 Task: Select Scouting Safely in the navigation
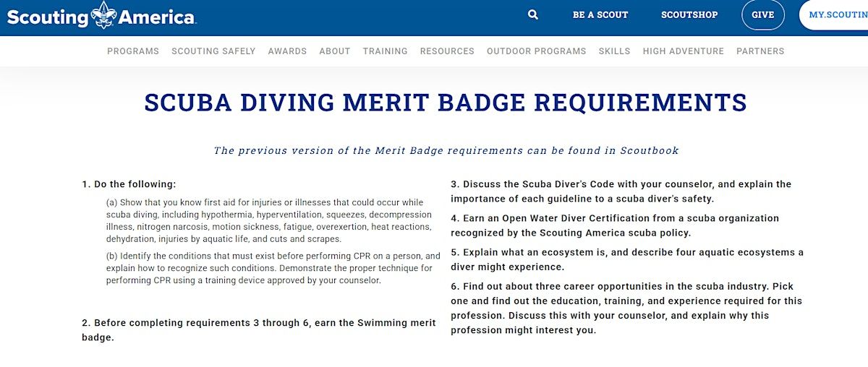pos(213,51)
